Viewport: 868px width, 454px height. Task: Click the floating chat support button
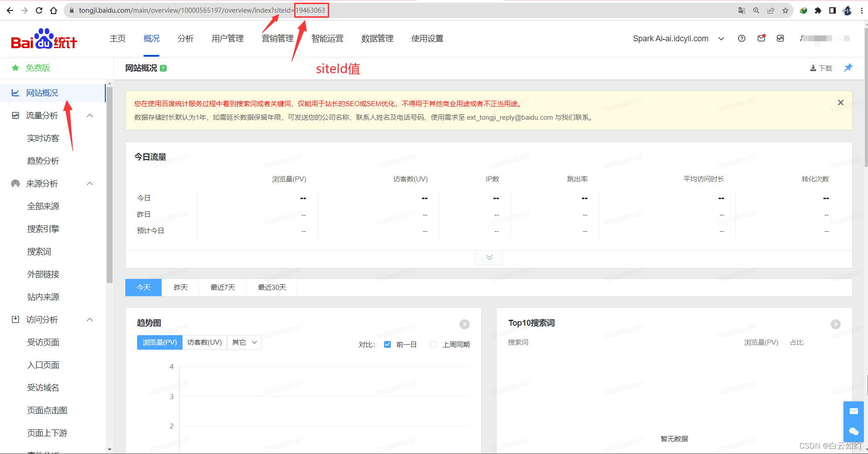(x=854, y=431)
